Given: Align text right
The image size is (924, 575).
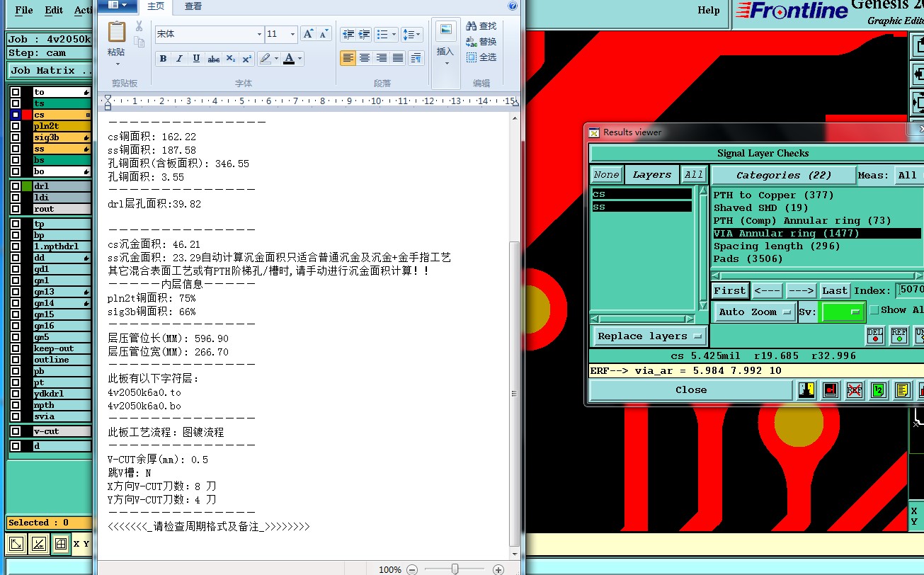Looking at the screenshot, I should pos(382,58).
